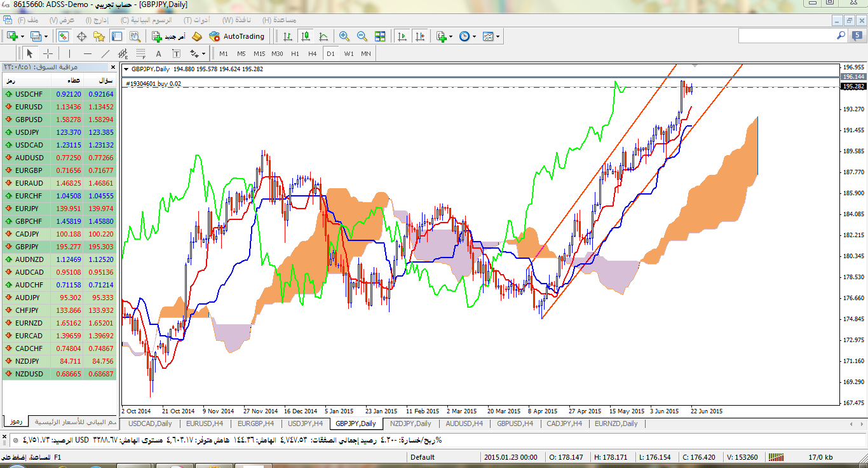Close the Market Watch panel
Viewport: 868px width, 468px height.
click(x=113, y=67)
